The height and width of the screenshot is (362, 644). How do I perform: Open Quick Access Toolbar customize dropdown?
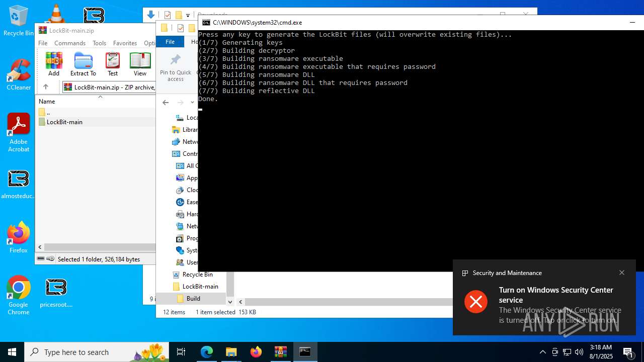(x=188, y=16)
